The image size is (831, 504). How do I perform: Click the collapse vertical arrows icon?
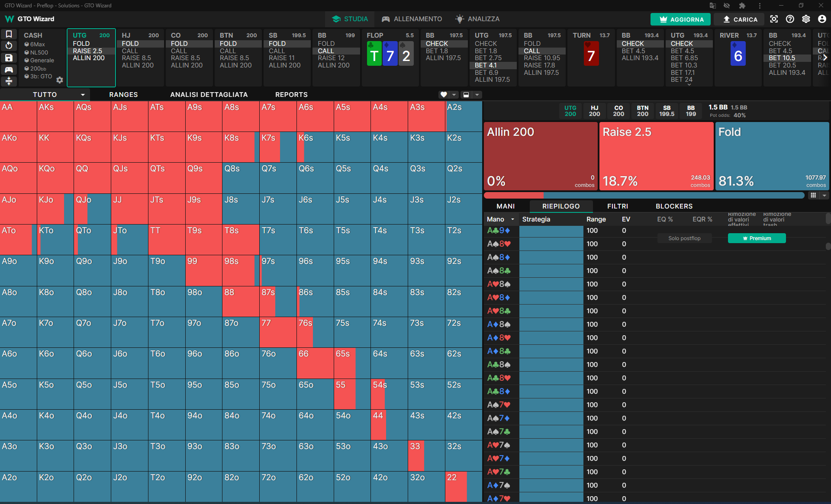tap(9, 81)
